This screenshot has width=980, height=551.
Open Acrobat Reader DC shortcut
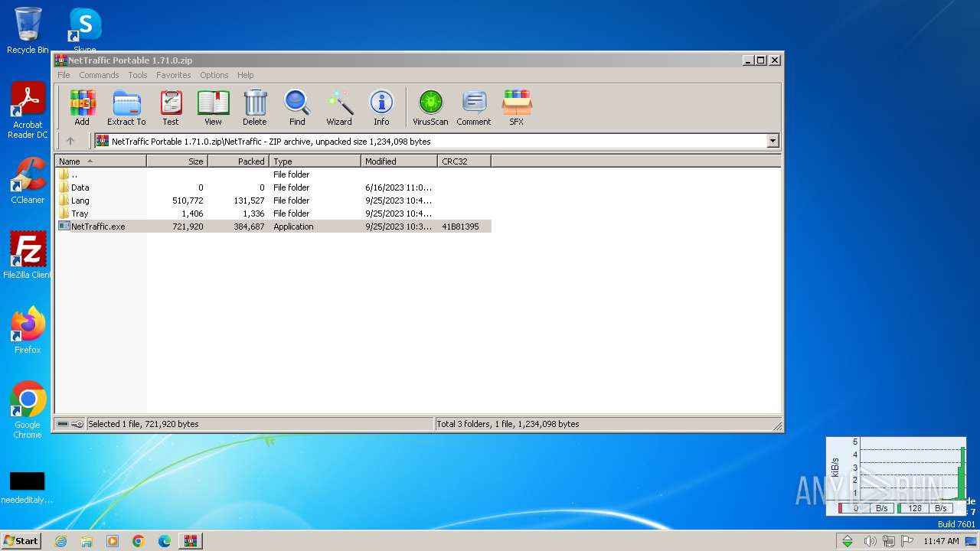point(28,111)
